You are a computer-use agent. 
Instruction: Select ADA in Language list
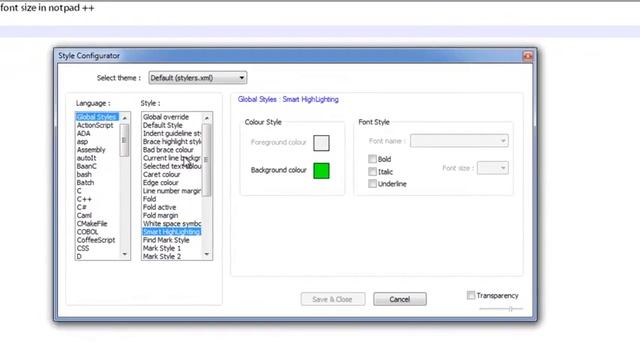point(84,133)
